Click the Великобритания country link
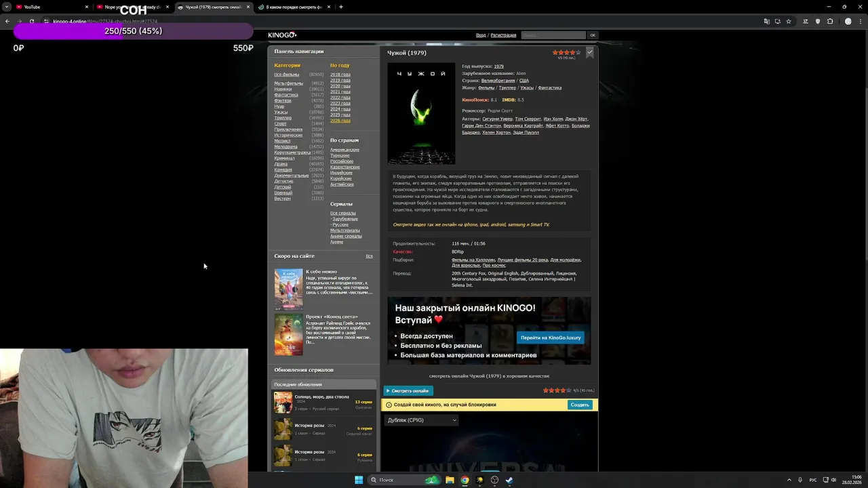The height and width of the screenshot is (488, 868). coord(498,81)
